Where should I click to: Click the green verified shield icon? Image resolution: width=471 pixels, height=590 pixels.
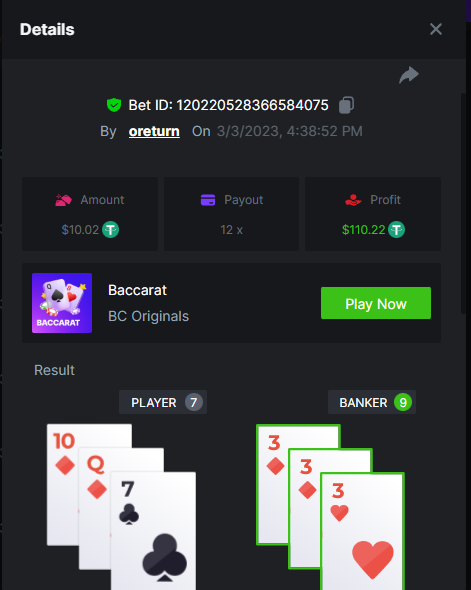114,105
